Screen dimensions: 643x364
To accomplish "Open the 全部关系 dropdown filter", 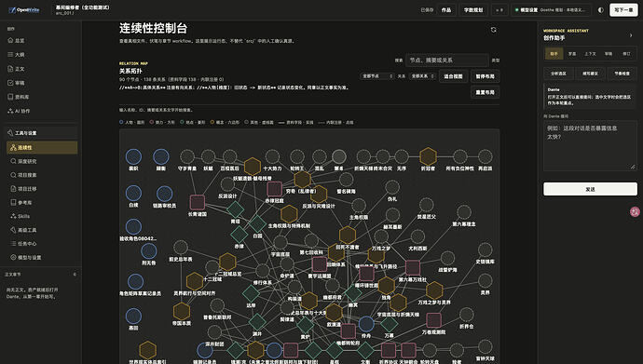I will [422, 76].
